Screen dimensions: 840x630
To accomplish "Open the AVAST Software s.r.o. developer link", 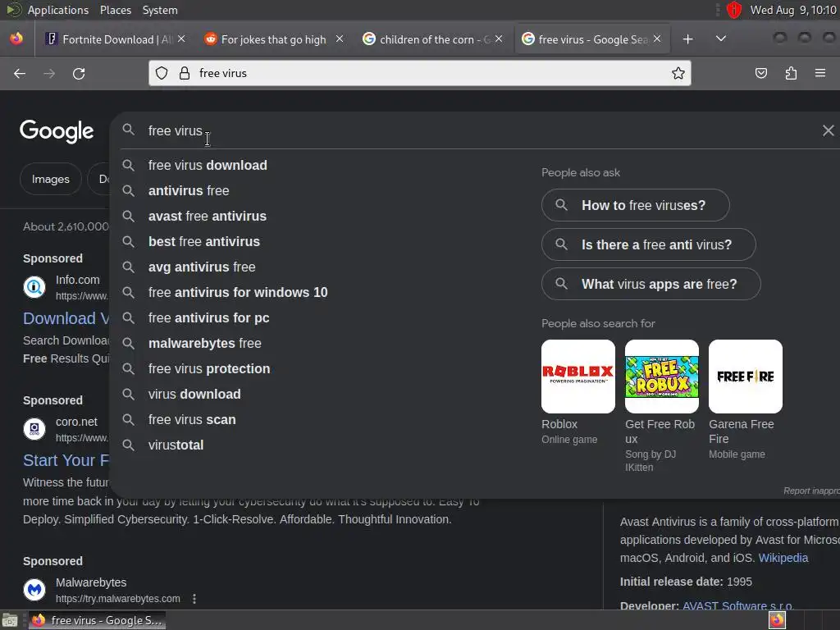I will 737,606.
